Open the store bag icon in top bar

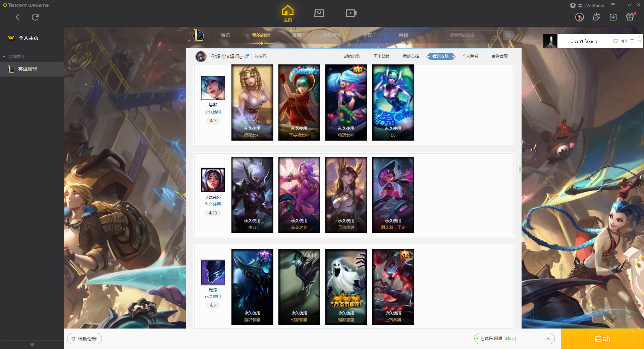(x=319, y=13)
